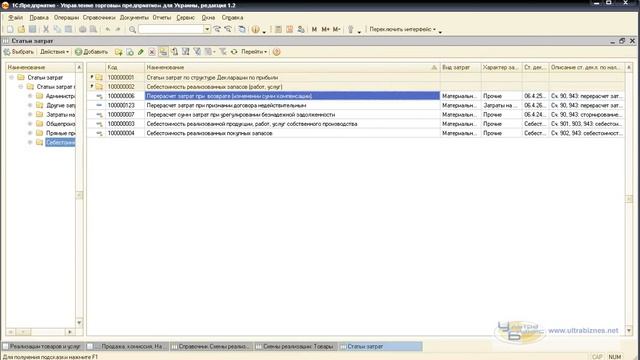The width and height of the screenshot is (640, 360).
Task: Expand the Администр... tree folder
Action: pyautogui.click(x=30, y=96)
